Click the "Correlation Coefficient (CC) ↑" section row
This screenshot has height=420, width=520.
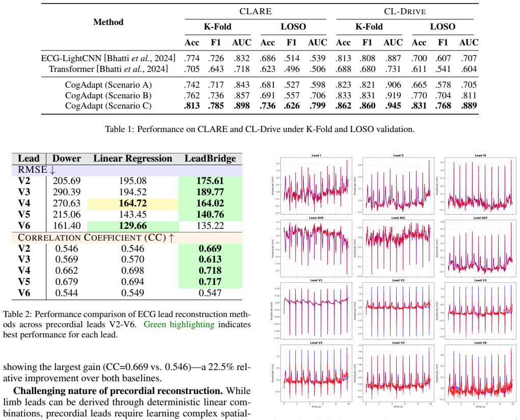pyautogui.click(x=126, y=238)
